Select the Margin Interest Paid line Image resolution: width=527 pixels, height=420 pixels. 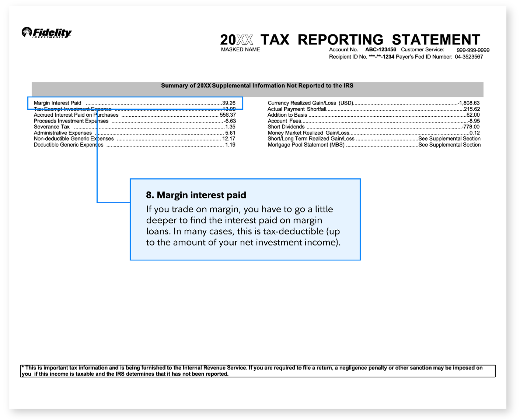coord(58,103)
